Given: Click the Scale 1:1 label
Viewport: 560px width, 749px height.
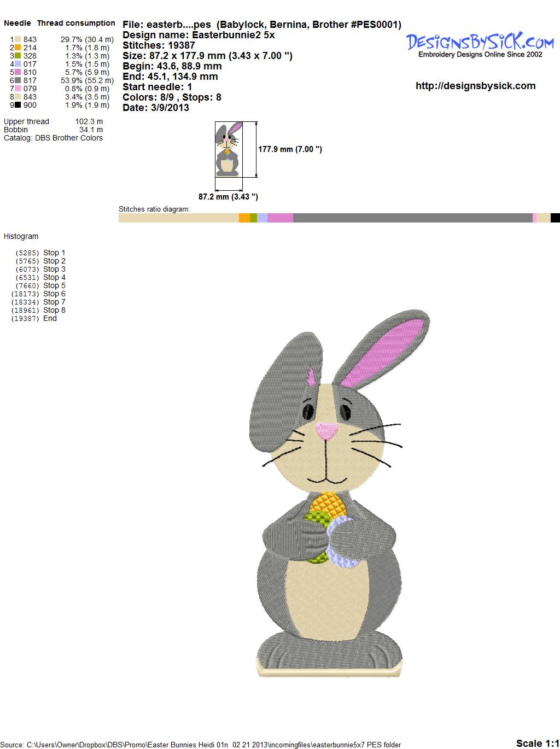Looking at the screenshot, I should pyautogui.click(x=537, y=743).
